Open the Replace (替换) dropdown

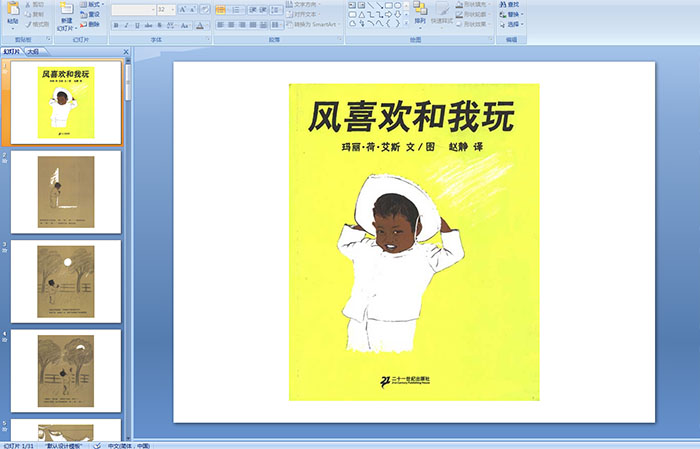coord(512,14)
